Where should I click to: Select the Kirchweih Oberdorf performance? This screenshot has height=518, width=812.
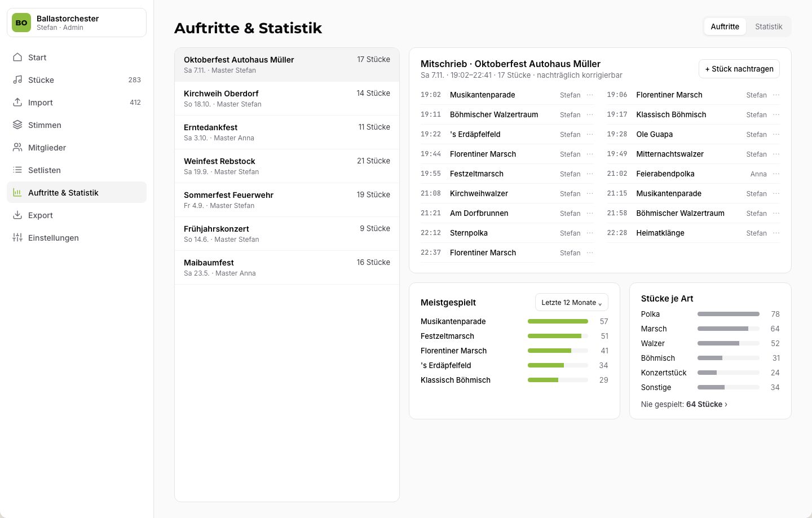pos(287,99)
